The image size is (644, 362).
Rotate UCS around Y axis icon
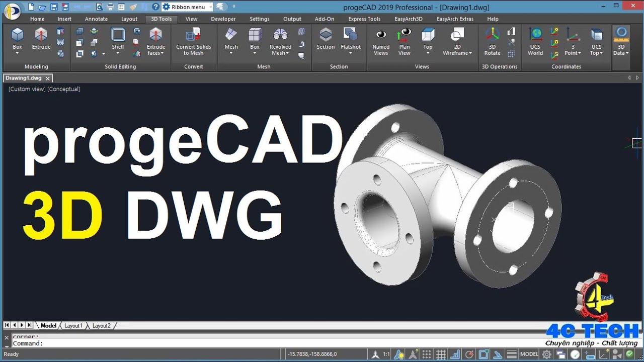pos(554,43)
